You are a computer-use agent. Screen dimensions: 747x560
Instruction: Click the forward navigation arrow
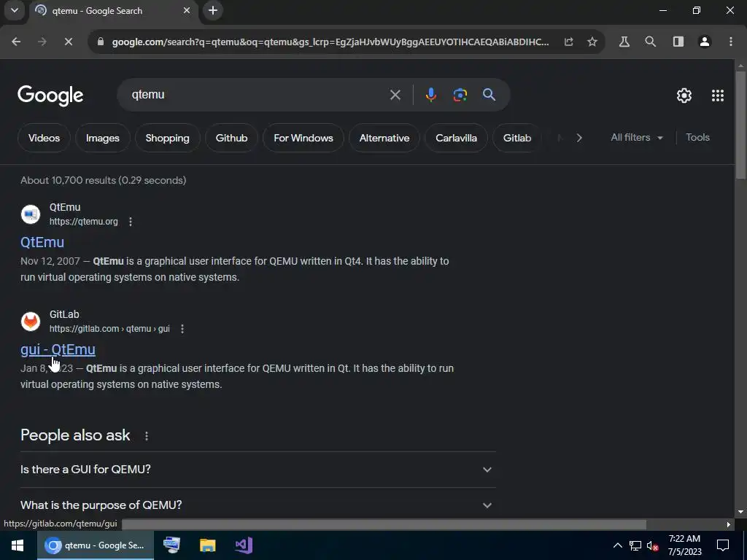42,42
